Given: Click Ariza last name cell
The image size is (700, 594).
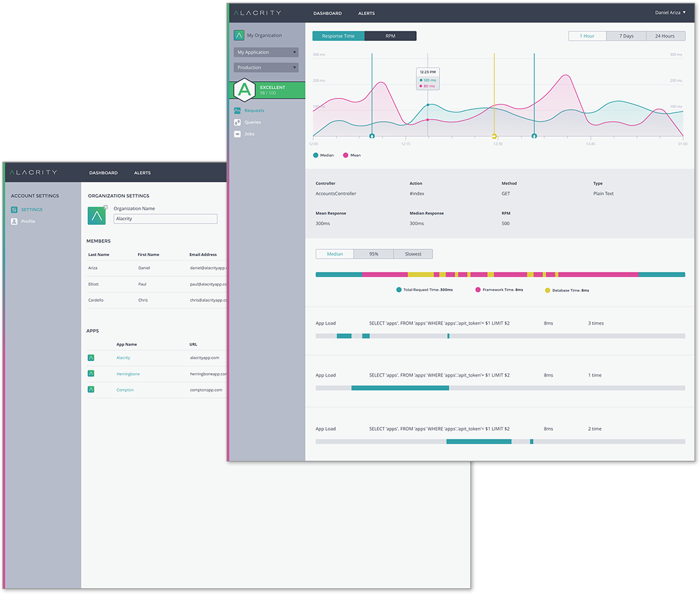Looking at the screenshot, I should 93,268.
